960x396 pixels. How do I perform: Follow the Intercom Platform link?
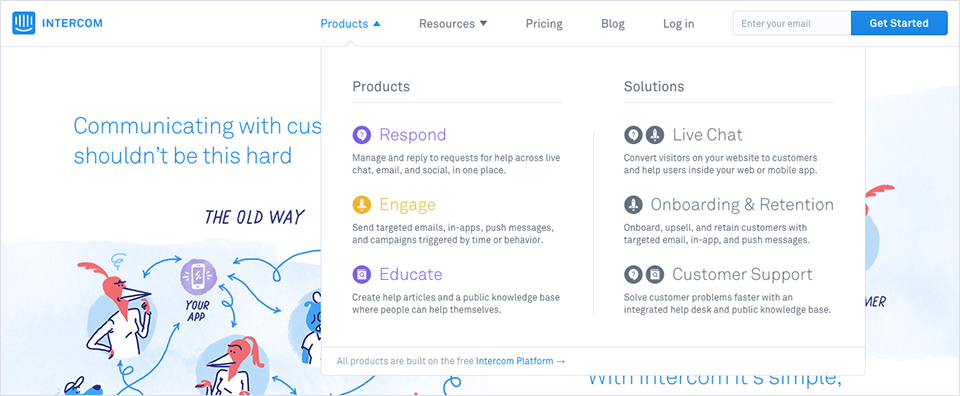point(520,361)
